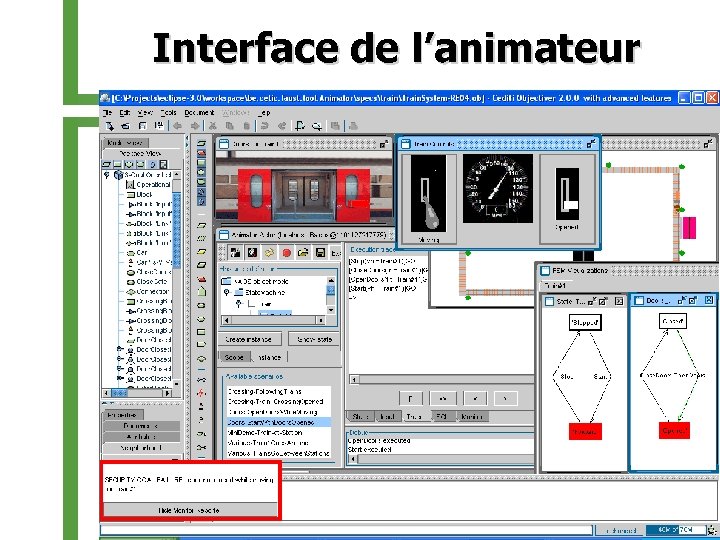Click the Create instance button
The width and height of the screenshot is (720, 540).
(x=248, y=339)
